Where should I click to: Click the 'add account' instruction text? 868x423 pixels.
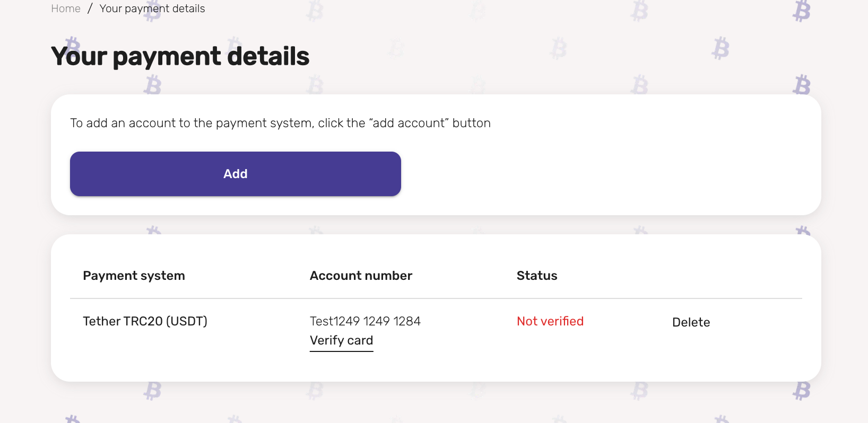[280, 123]
